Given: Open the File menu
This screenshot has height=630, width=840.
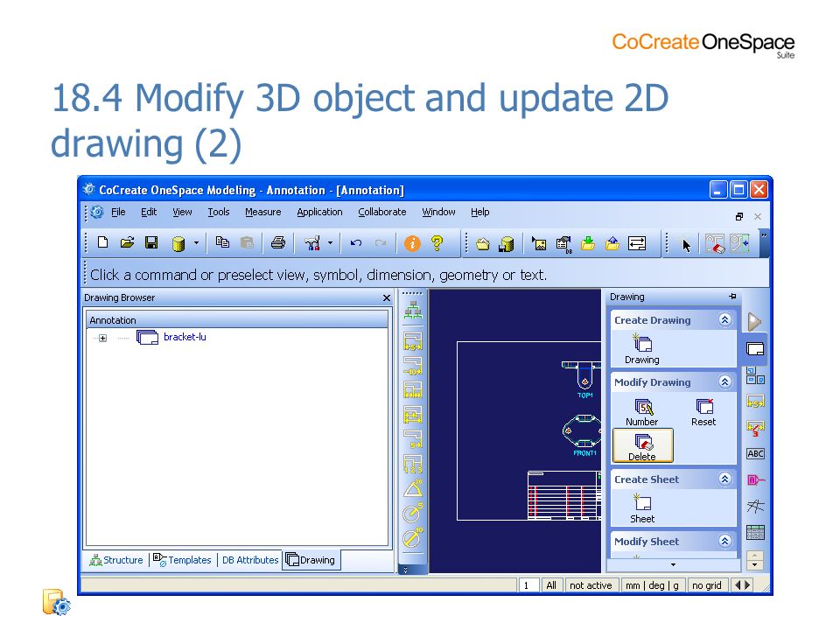Looking at the screenshot, I should point(118,212).
